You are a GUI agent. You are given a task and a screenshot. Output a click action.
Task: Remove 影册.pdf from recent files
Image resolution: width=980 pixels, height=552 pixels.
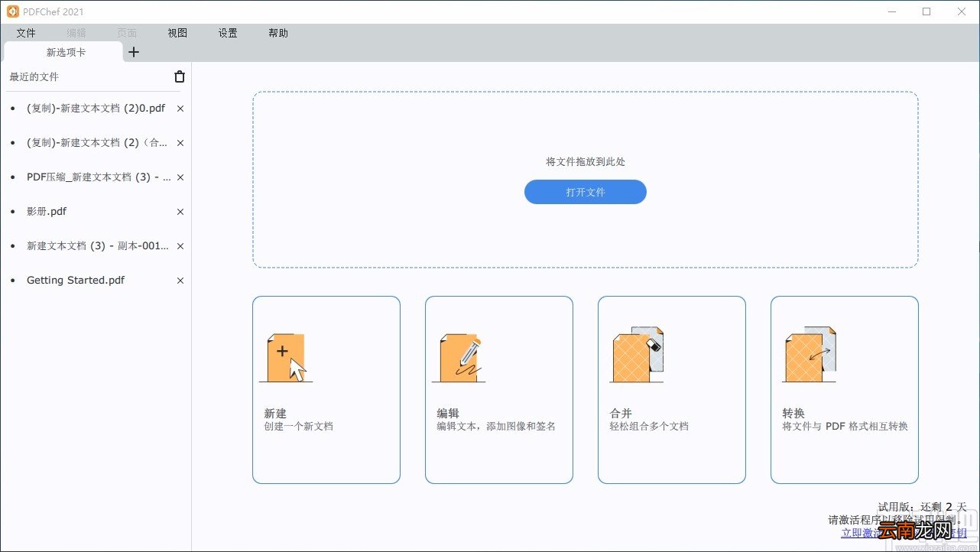pos(180,212)
